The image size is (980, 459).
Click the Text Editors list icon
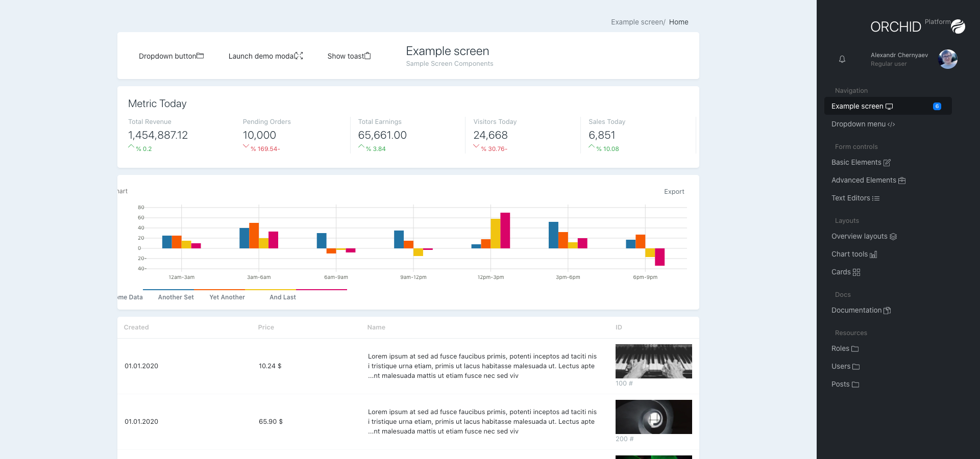pyautogui.click(x=876, y=198)
